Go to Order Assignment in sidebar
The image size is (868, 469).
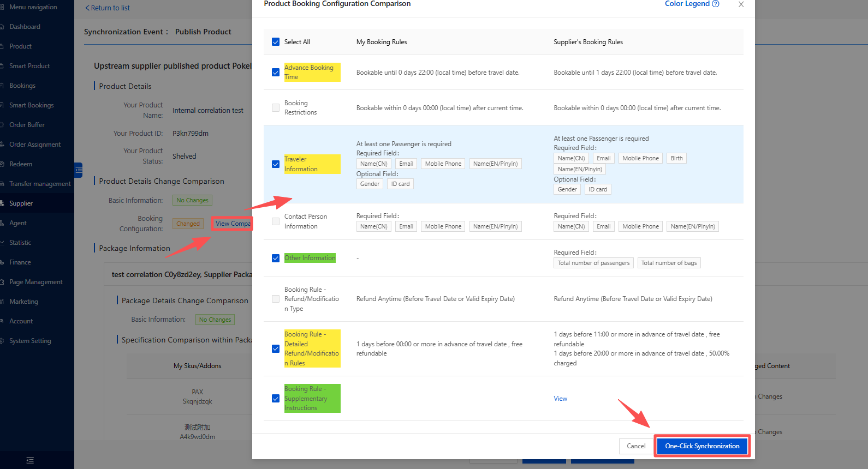(x=35, y=145)
